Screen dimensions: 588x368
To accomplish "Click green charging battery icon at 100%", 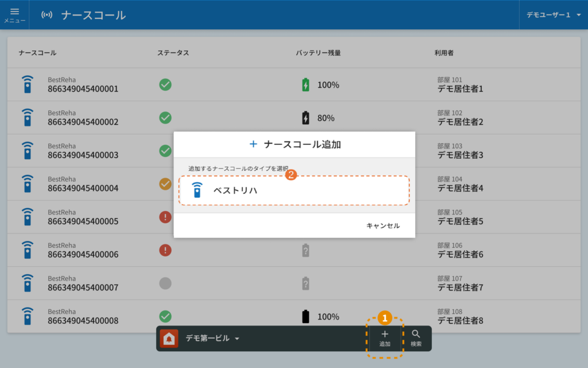I will 305,85.
